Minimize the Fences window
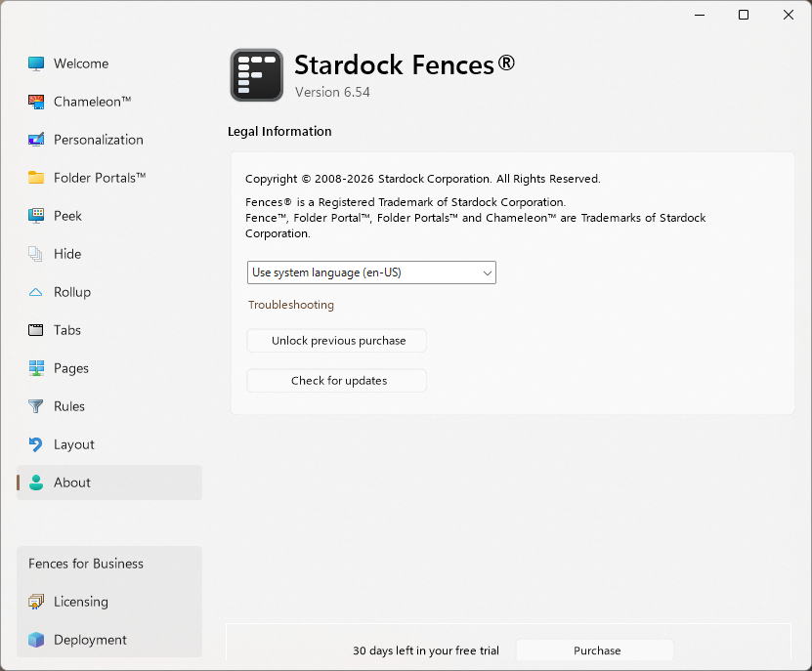 (x=700, y=15)
